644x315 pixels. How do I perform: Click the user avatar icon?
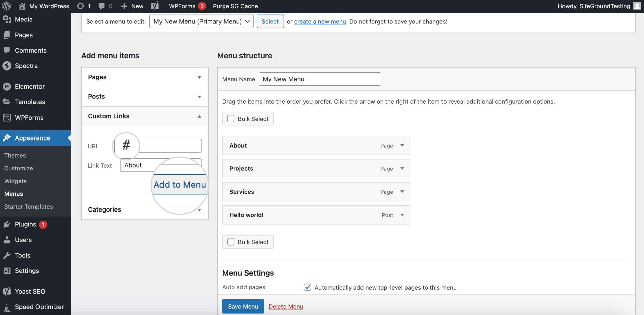click(637, 6)
